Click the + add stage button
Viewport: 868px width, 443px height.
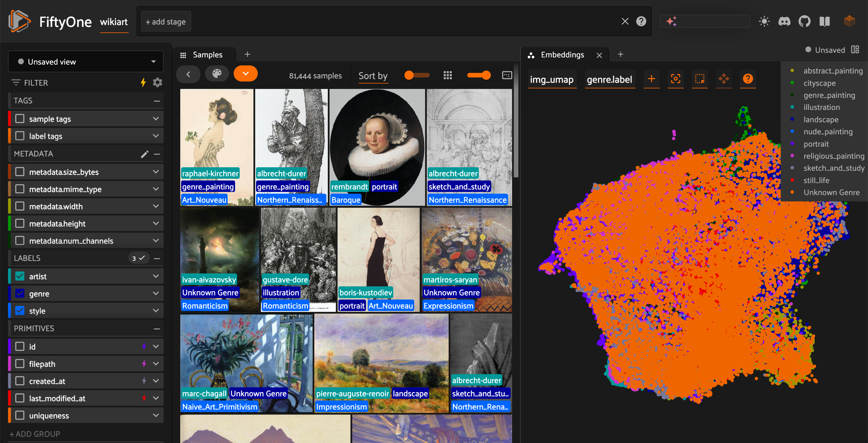pyautogui.click(x=166, y=22)
